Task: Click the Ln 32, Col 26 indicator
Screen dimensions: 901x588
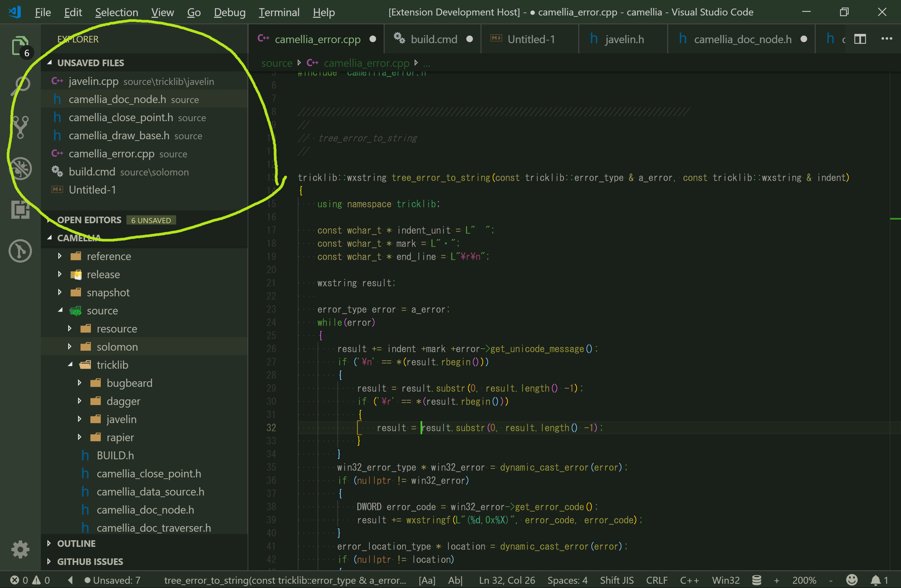Action: pos(506,580)
